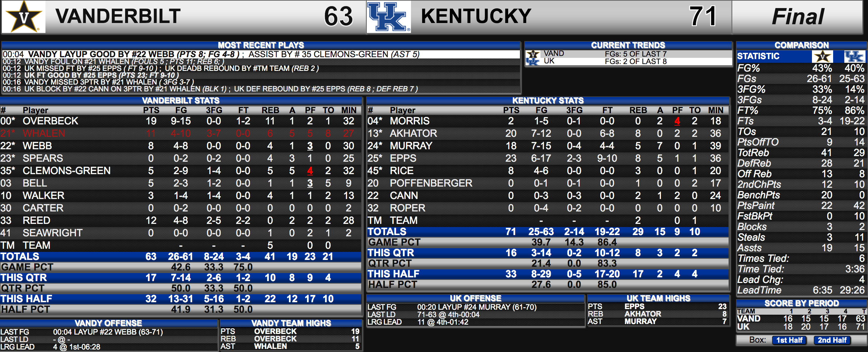Select Kentucky THIS QTR totals row
Image resolution: width=868 pixels, height=352 pixels.
click(548, 253)
